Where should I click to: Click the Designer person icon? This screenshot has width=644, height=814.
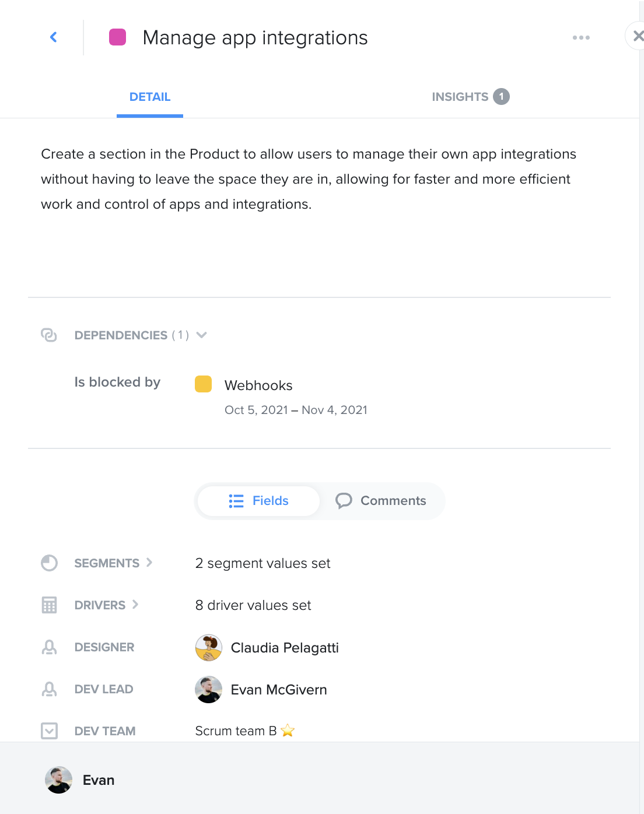point(50,647)
